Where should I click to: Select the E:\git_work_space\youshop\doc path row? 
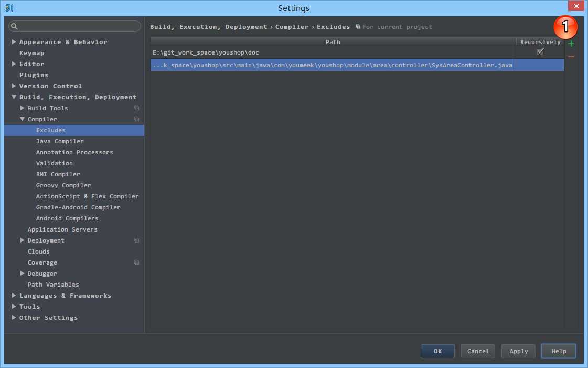[x=333, y=52]
